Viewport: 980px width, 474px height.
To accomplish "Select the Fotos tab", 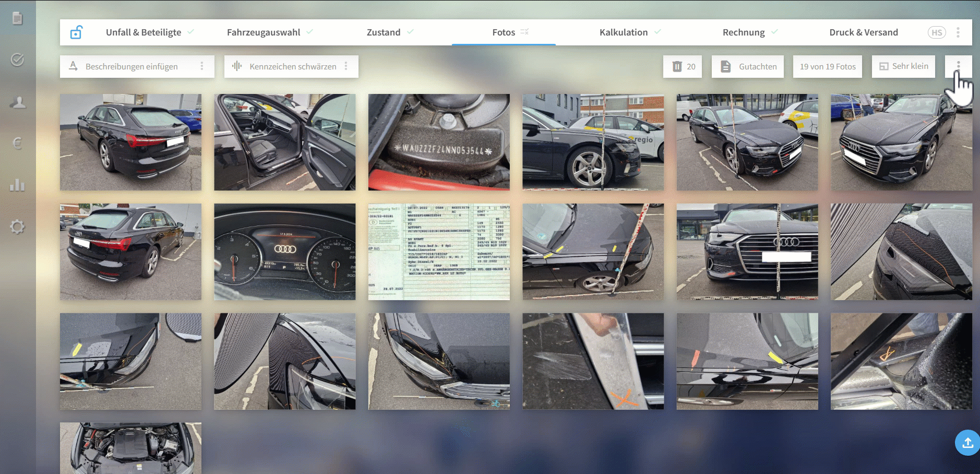I will [504, 32].
